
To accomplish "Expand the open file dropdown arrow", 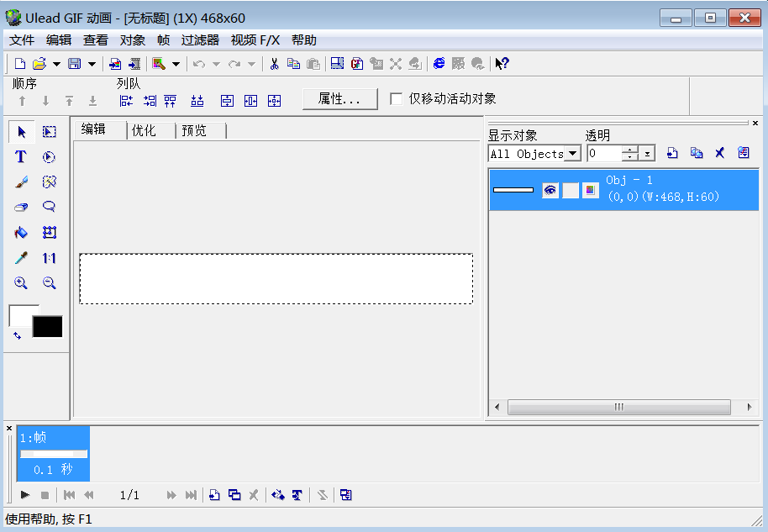I will 56,64.
